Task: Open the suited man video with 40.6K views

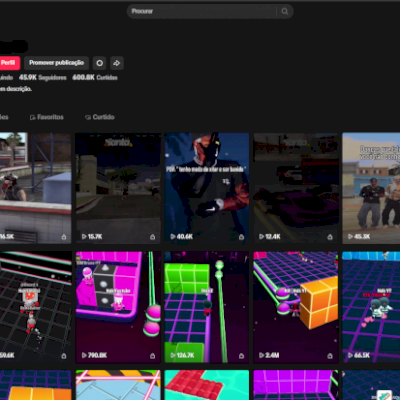Action: pos(207,188)
